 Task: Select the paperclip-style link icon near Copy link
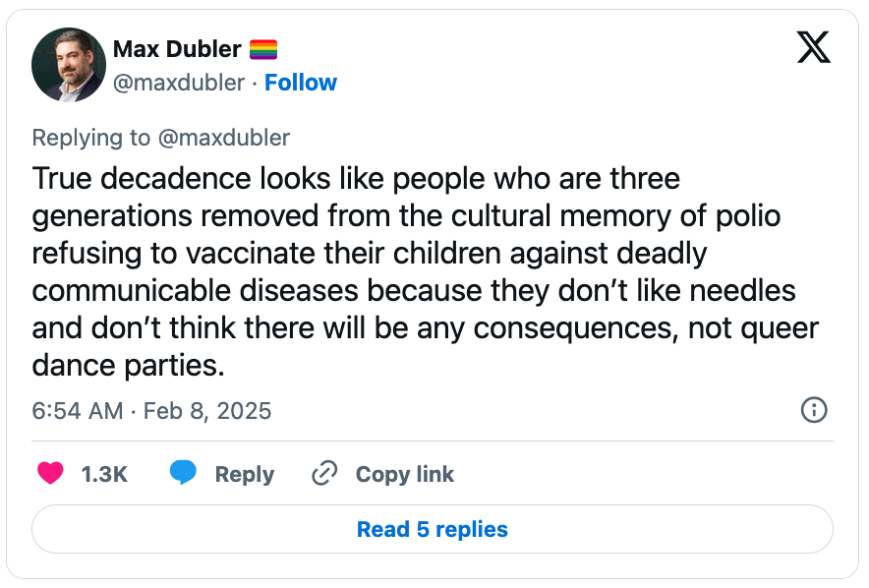(x=323, y=473)
